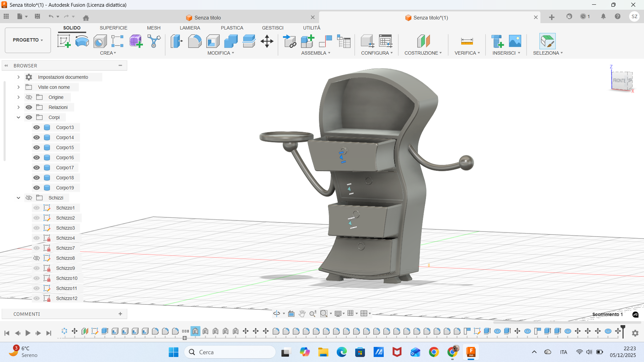Expand Impostazioni documento node
The width and height of the screenshot is (644, 362).
pyautogui.click(x=18, y=77)
